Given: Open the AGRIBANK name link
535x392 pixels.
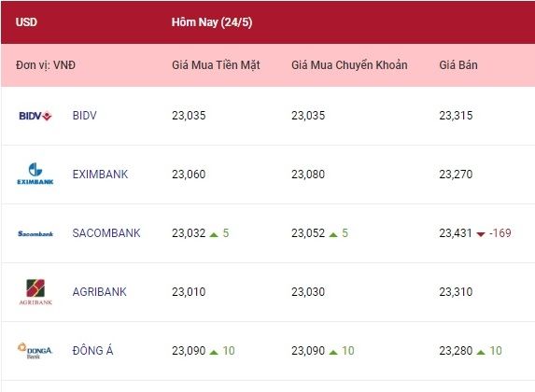Looking at the screenshot, I should 99,292.
